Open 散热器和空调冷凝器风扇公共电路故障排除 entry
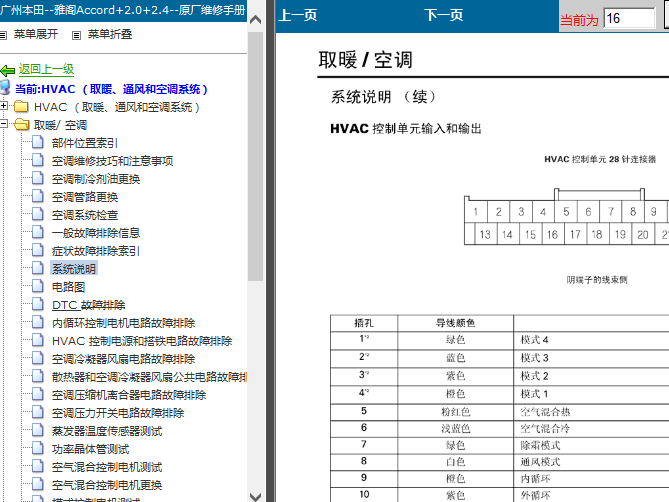The height and width of the screenshot is (502, 669). [x=149, y=377]
